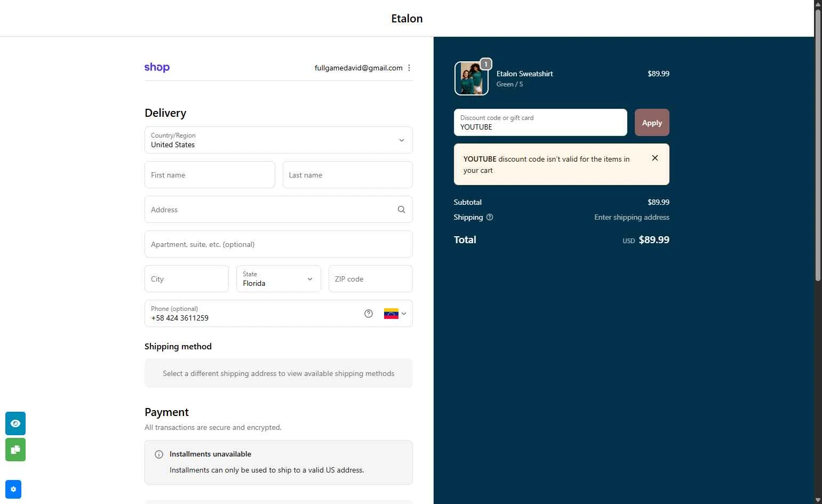The image size is (822, 504).
Task: Apply the discount code
Action: pyautogui.click(x=652, y=123)
